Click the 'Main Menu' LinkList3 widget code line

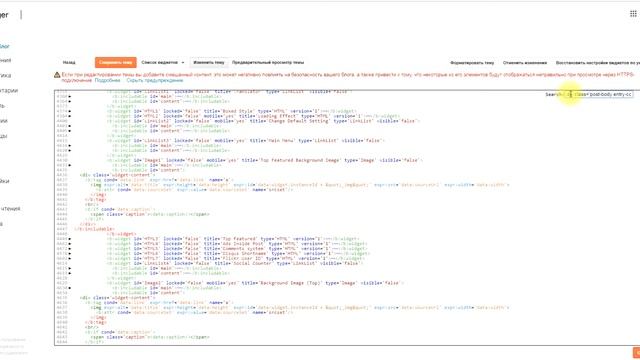[x=246, y=140]
